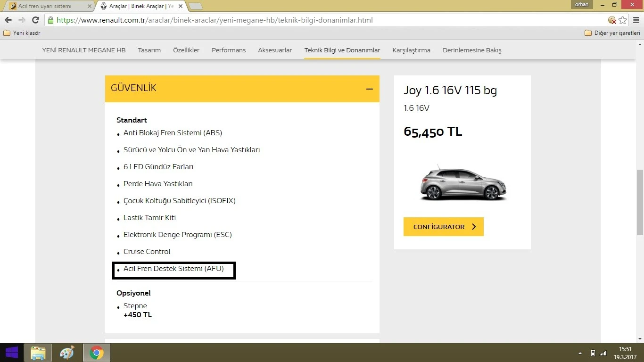Click the 'Stepne' optional item
This screenshot has width=644, height=362.
point(135,306)
